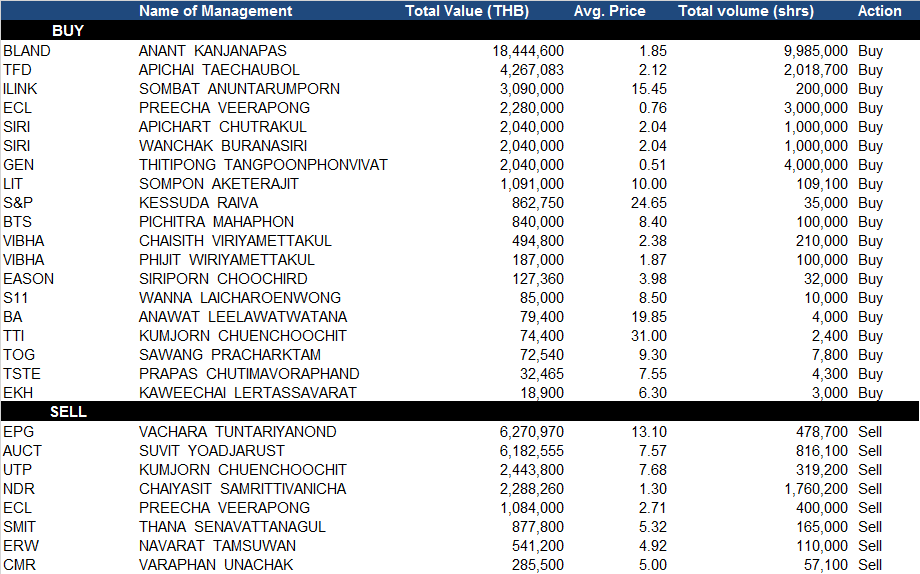Click the 'Name of Management' column header

pyautogui.click(x=215, y=11)
